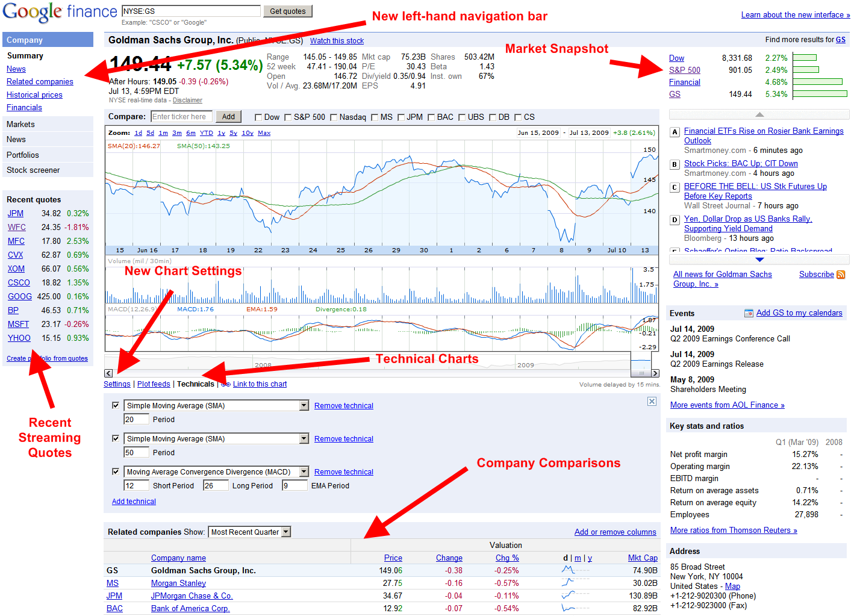Click the news list down arrow
Screen dimensions: 854x616
click(x=759, y=260)
